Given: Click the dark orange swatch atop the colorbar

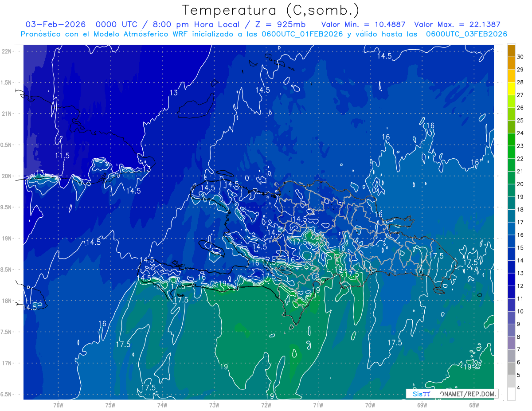Looking at the screenshot, I should tap(511, 51).
